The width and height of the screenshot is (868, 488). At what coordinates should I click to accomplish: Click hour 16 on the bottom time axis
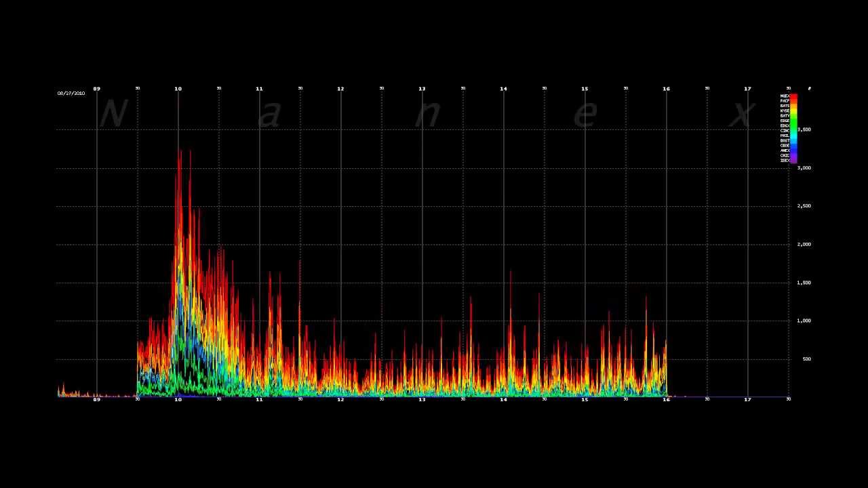[667, 400]
